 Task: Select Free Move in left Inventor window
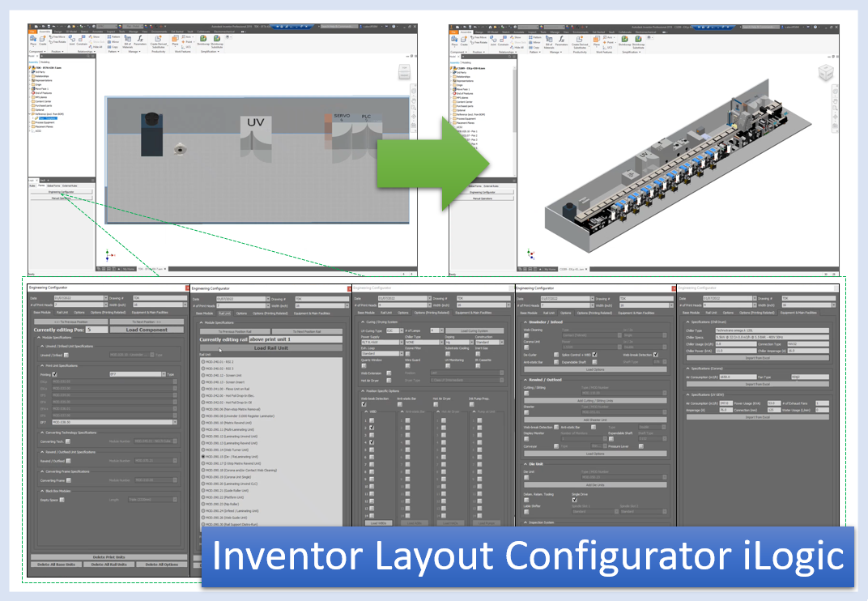(57, 36)
